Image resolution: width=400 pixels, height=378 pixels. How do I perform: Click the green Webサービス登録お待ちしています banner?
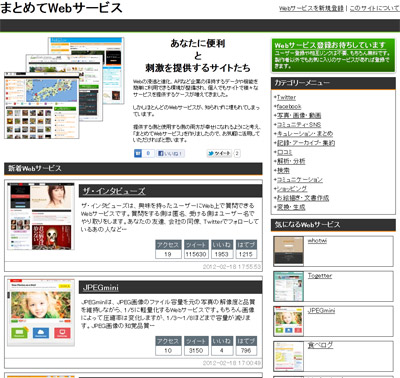click(333, 55)
